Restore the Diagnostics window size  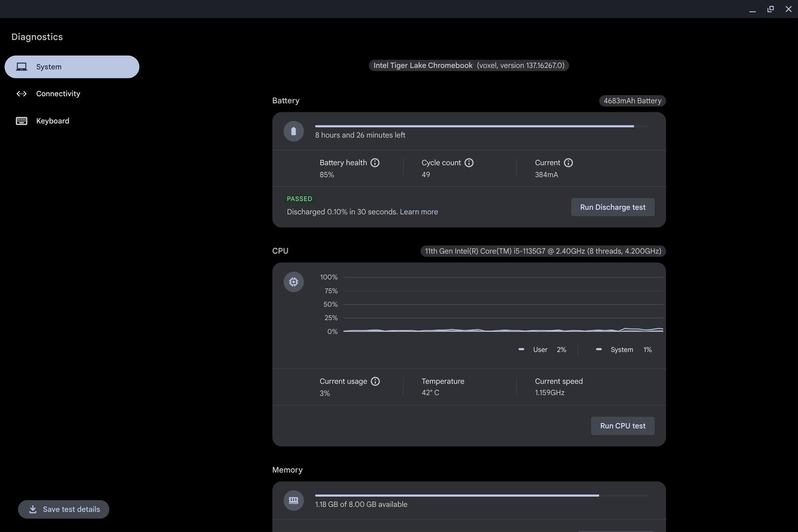(x=770, y=9)
